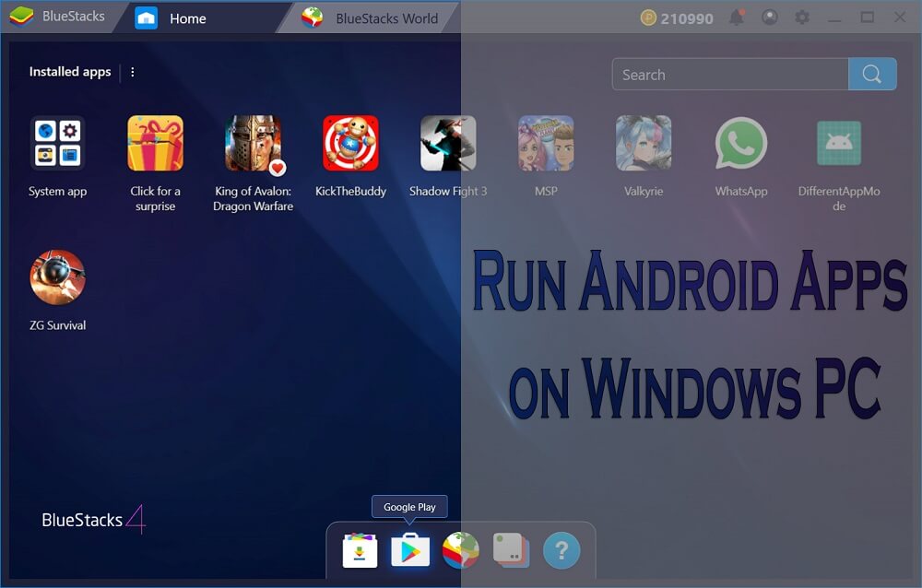The width and height of the screenshot is (922, 588).
Task: Open the notifications bell
Action: click(x=737, y=18)
